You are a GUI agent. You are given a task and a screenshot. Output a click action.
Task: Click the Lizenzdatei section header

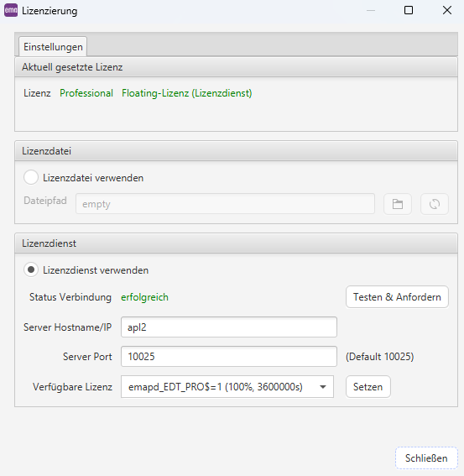pyautogui.click(x=236, y=151)
